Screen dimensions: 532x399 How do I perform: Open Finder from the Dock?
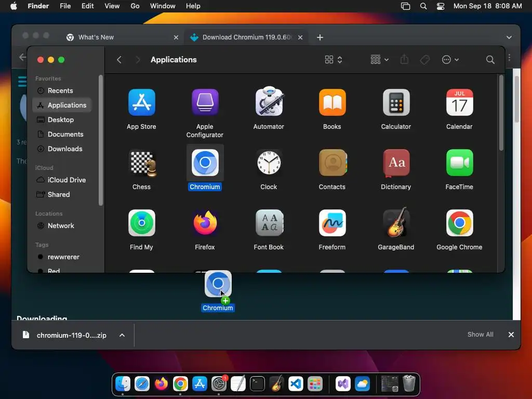pyautogui.click(x=123, y=384)
